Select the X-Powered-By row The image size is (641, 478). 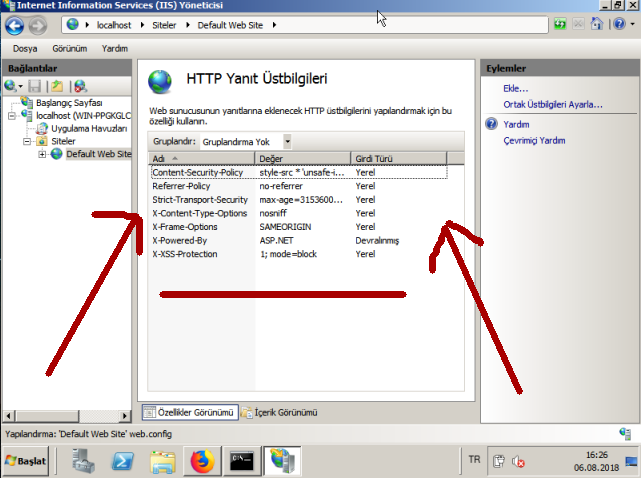tap(299, 240)
